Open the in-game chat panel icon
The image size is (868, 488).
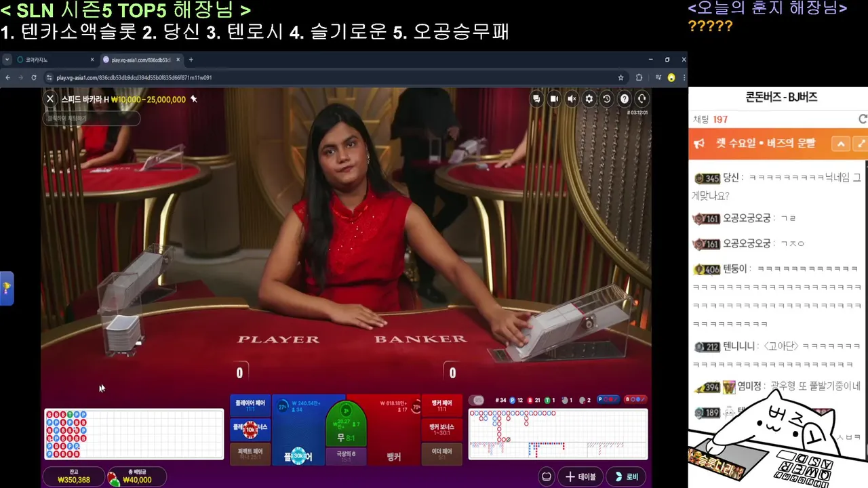536,99
